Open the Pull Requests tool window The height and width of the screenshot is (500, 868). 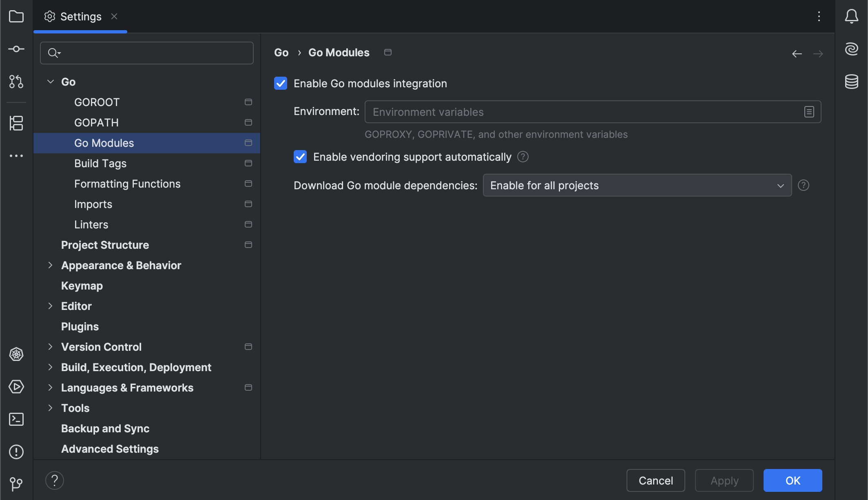click(16, 82)
